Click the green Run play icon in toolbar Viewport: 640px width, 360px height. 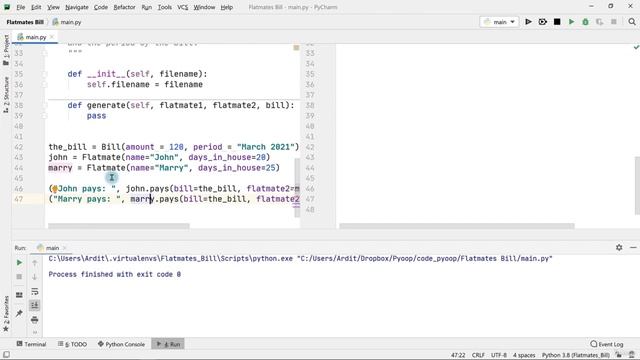pos(571,22)
